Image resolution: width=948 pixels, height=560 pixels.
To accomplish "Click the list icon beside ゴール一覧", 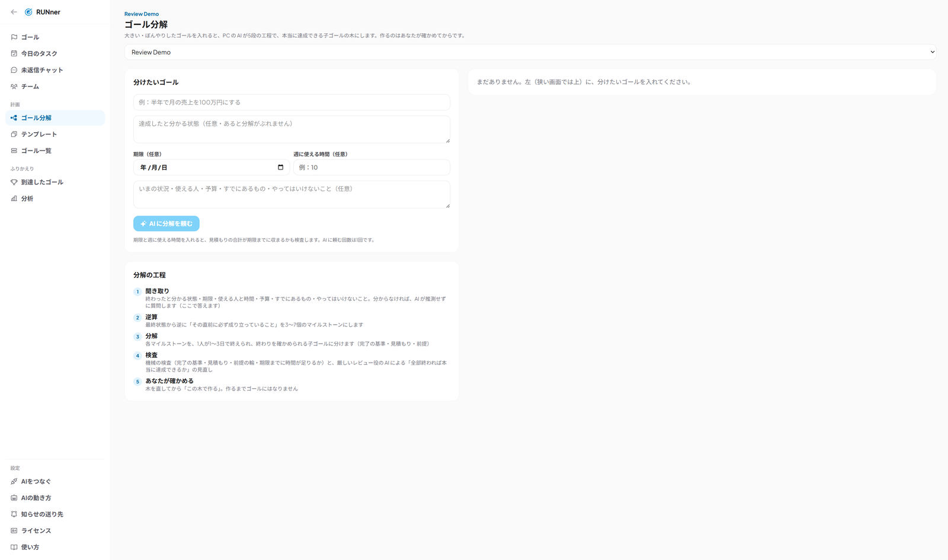I will click(14, 151).
